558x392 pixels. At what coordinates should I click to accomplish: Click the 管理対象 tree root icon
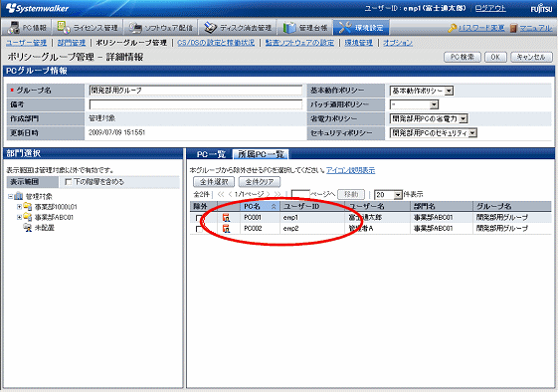[x=19, y=196]
